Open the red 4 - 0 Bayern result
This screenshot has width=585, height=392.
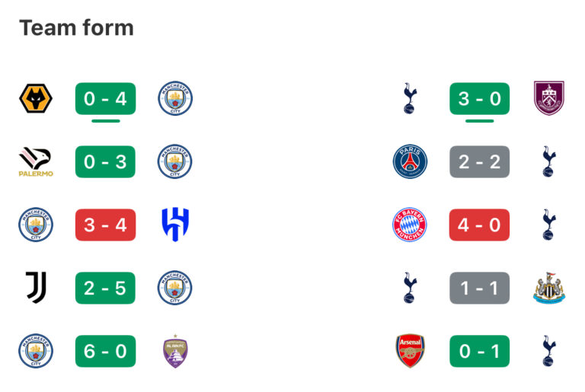[x=479, y=225]
